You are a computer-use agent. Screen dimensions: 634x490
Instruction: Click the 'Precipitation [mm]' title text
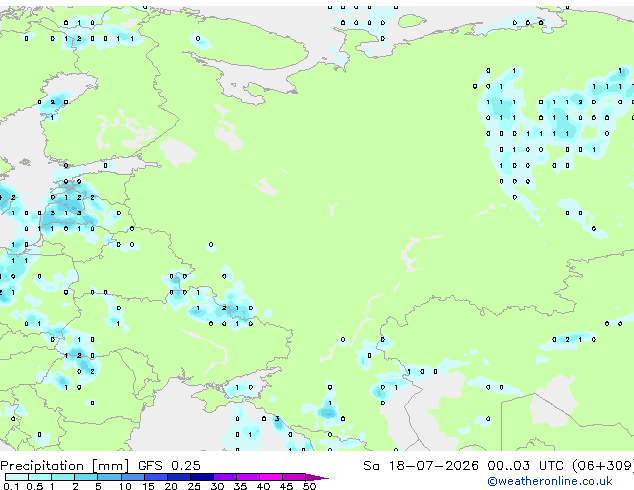[x=65, y=466]
